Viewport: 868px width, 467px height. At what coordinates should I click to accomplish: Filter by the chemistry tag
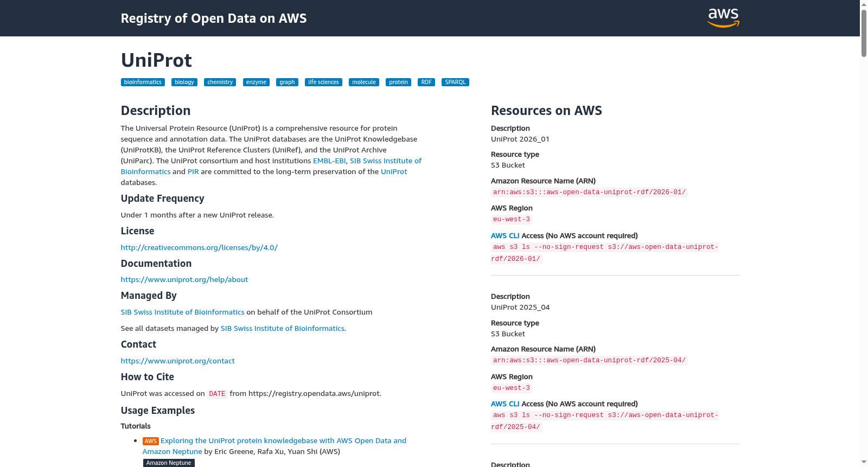(x=220, y=82)
